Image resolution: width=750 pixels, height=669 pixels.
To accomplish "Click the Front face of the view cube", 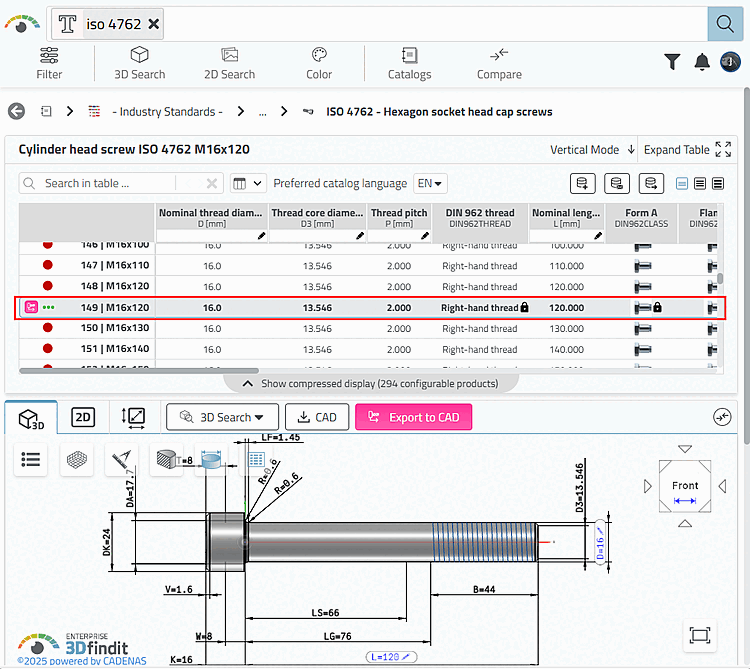I will [x=685, y=486].
